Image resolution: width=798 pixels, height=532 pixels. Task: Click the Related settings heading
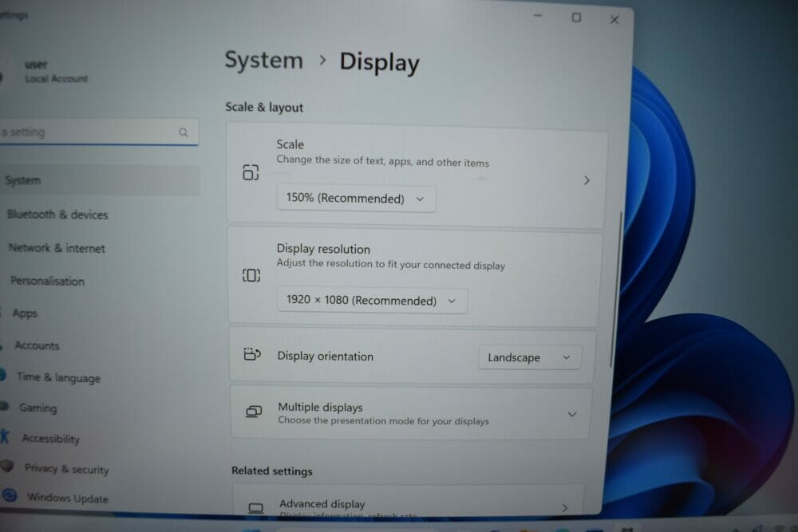(272, 471)
